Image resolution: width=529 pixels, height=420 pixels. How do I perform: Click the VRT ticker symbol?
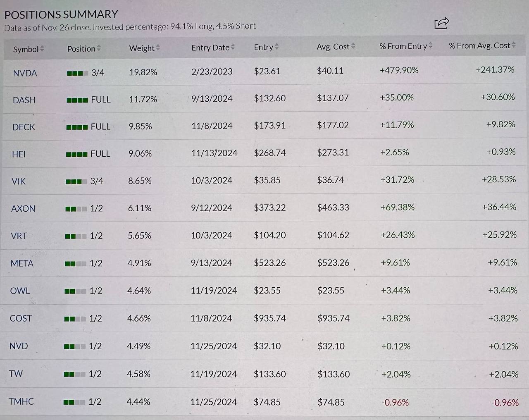point(19,236)
